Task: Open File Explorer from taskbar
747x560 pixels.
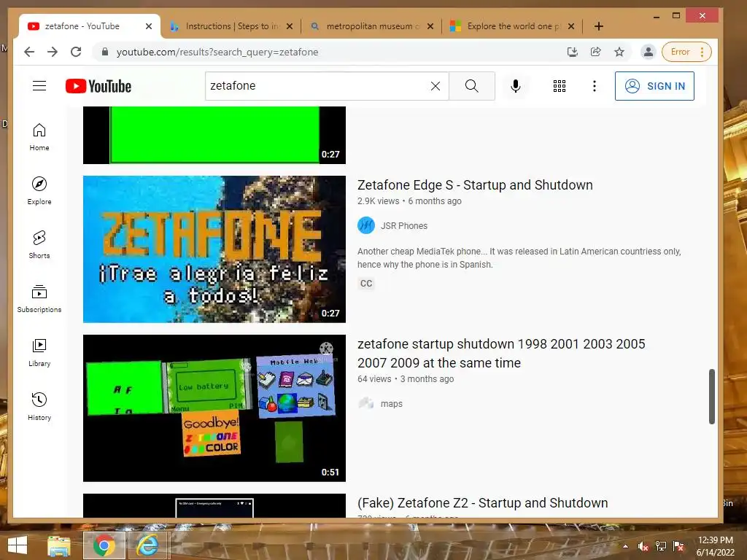Action: tap(59, 545)
